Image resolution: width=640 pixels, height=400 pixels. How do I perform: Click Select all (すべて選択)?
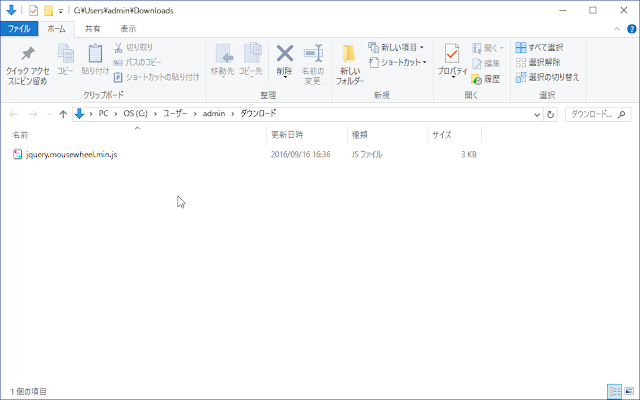(x=539, y=47)
